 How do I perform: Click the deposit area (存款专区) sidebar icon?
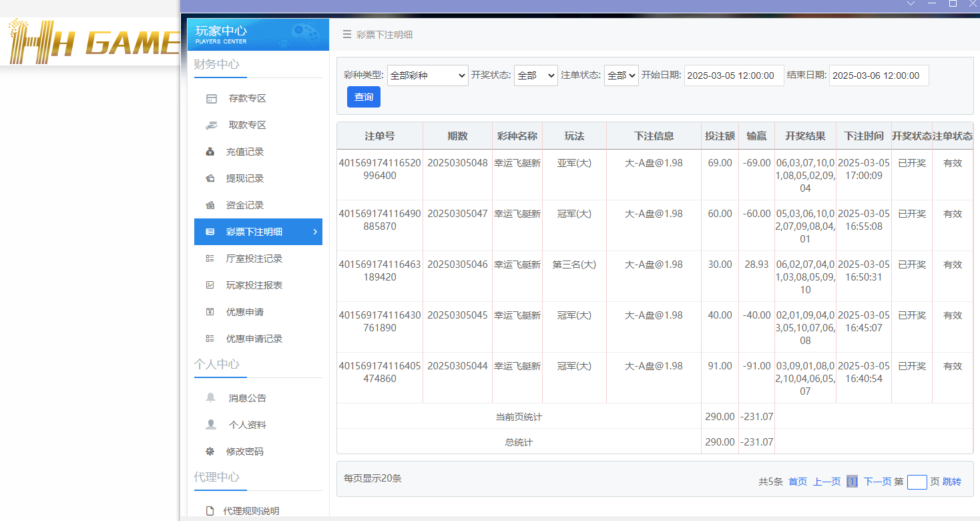[212, 99]
